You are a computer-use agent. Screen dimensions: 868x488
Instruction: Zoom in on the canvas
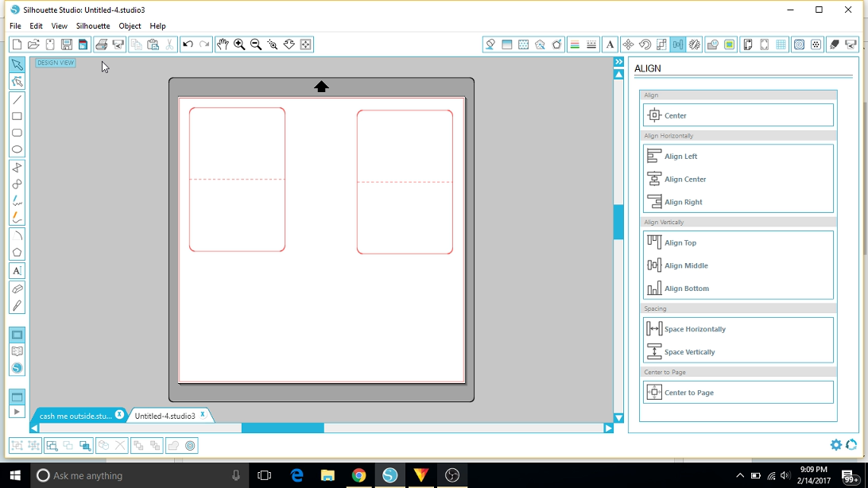[239, 45]
